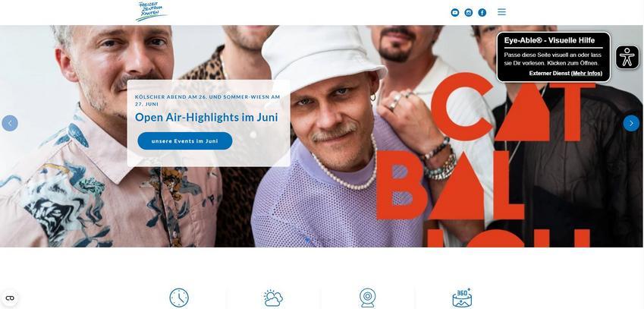Screen dimensions: 644x309
Task: Open the 360° panorama tour icon
Action: point(462,298)
